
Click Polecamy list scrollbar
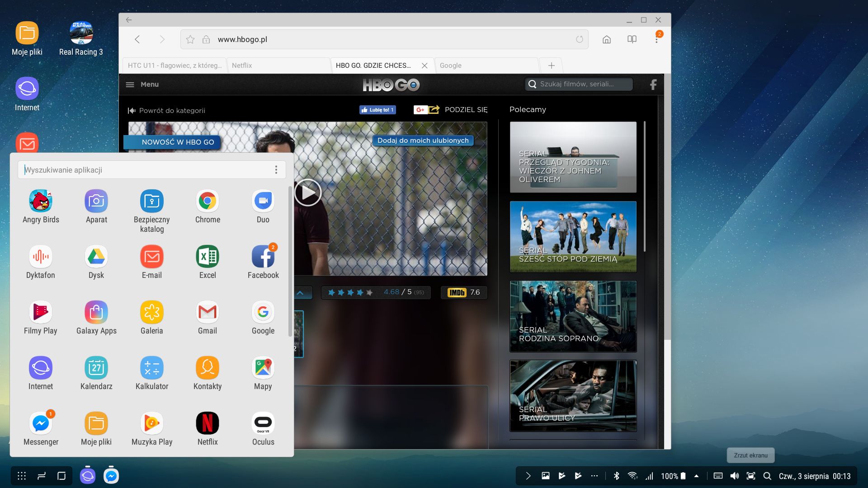pyautogui.click(x=644, y=186)
